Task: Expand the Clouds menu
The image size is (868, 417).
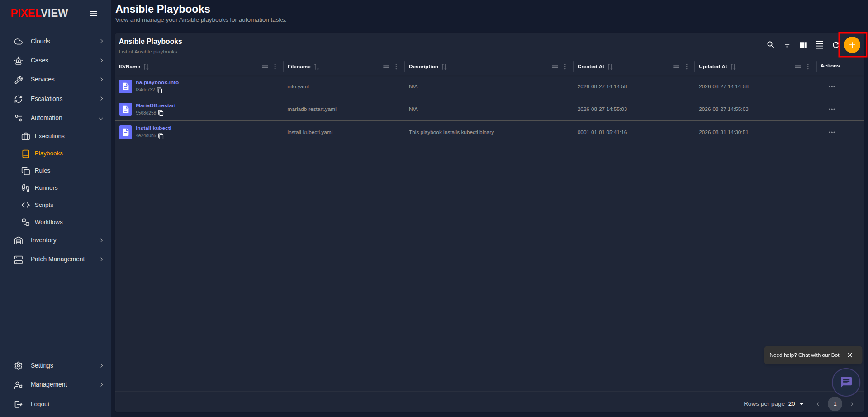Action: click(59, 41)
